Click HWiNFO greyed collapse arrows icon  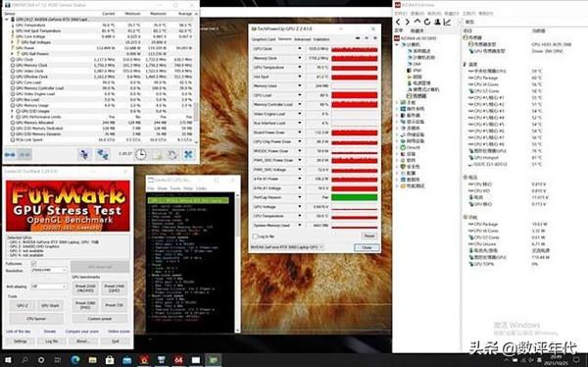(x=25, y=154)
